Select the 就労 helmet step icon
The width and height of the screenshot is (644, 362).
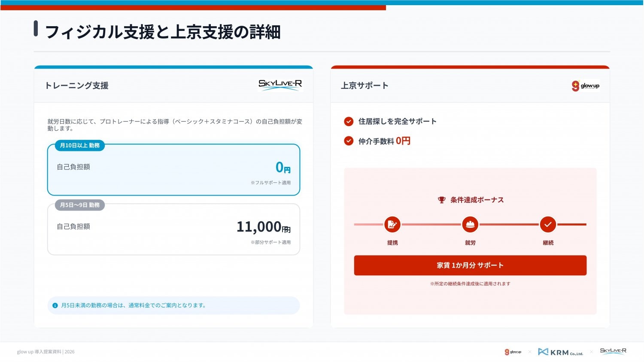pos(470,224)
